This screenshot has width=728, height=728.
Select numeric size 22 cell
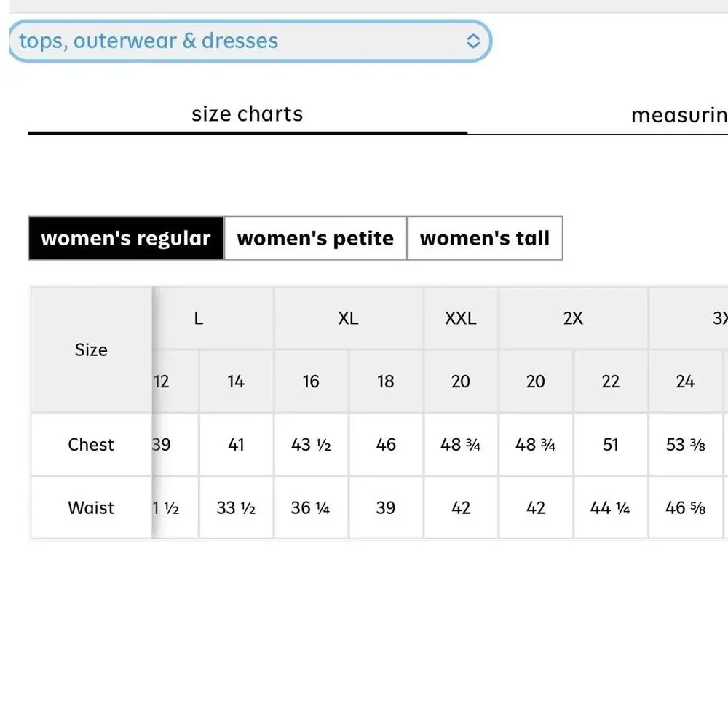[611, 381]
